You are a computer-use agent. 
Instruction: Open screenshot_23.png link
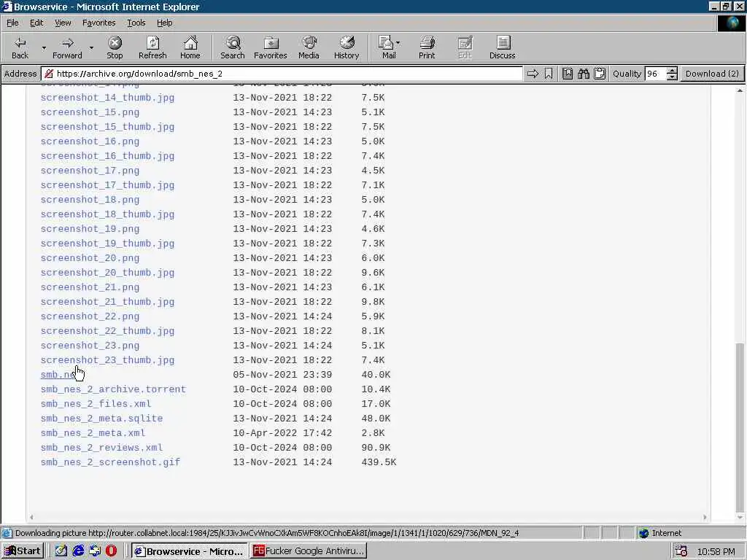coord(90,346)
